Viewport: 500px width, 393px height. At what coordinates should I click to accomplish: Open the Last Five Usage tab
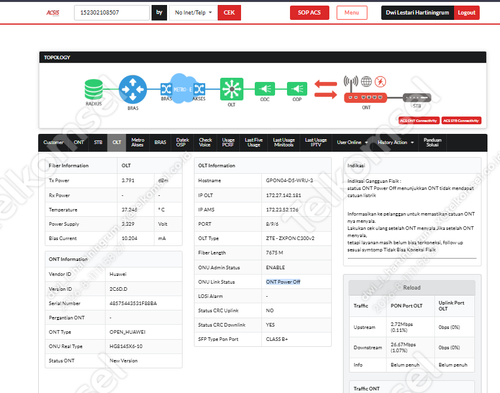click(254, 142)
